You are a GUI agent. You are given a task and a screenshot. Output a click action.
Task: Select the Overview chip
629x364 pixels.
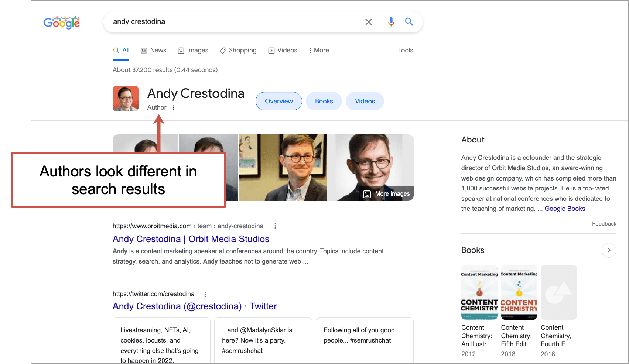pyautogui.click(x=279, y=101)
